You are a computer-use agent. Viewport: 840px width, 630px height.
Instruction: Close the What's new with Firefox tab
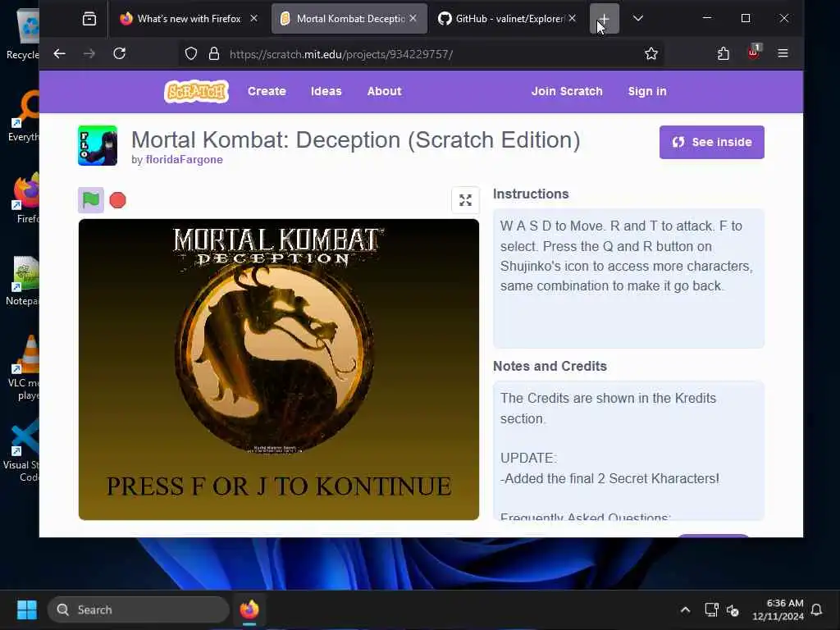[x=254, y=19]
